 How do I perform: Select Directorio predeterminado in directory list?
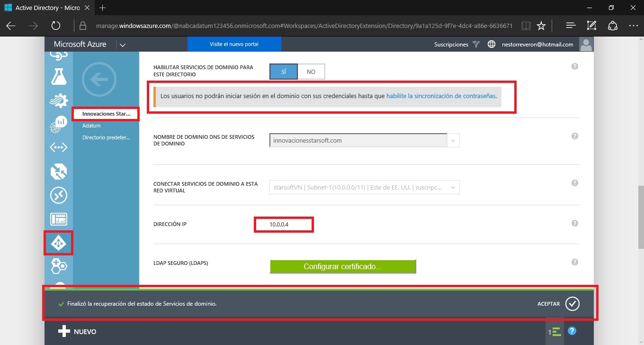tap(106, 137)
